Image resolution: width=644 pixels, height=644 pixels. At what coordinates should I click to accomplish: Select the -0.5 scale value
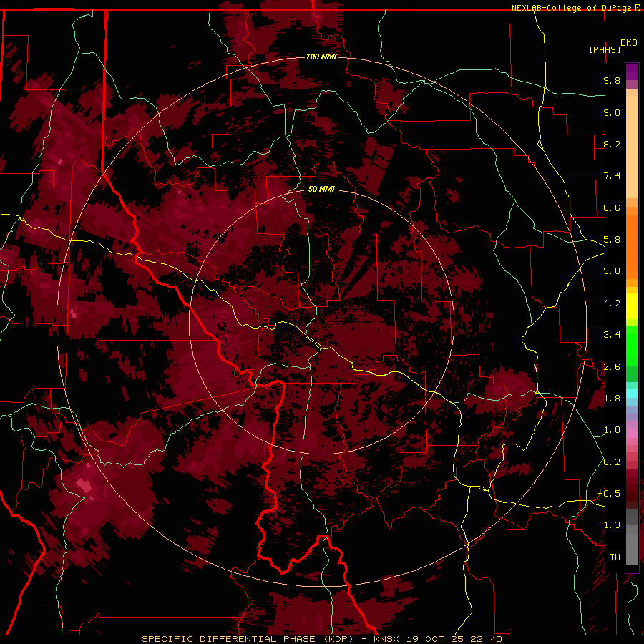click(609, 494)
